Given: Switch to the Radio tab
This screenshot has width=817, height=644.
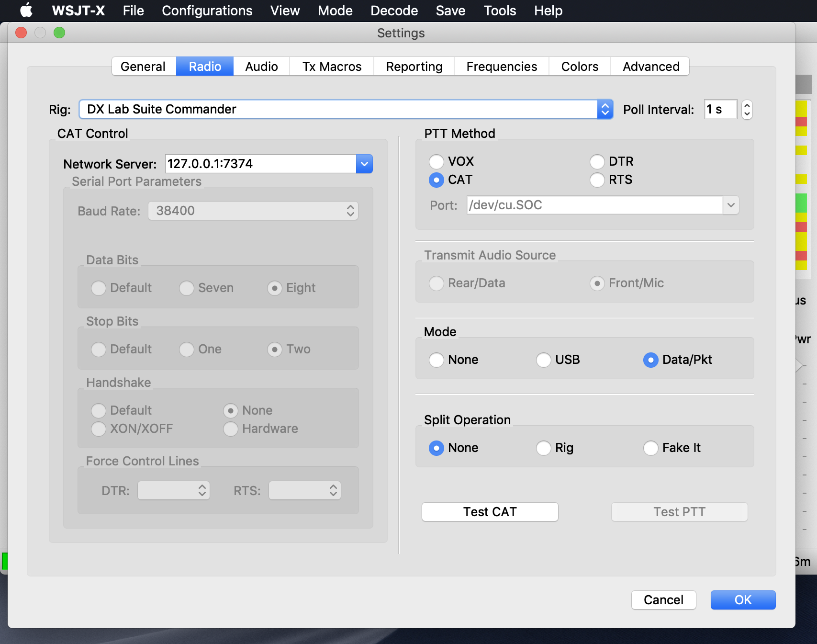Looking at the screenshot, I should [x=205, y=67].
